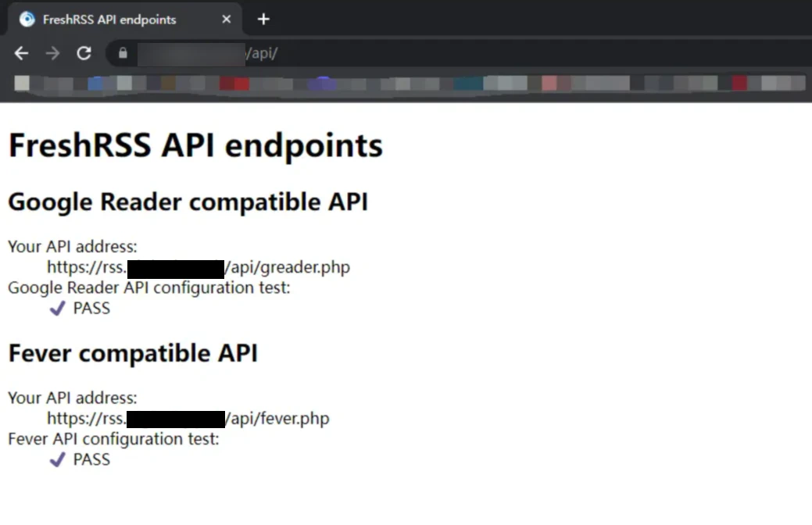The width and height of the screenshot is (812, 525).
Task: Click the browser back arrow
Action: [20, 53]
